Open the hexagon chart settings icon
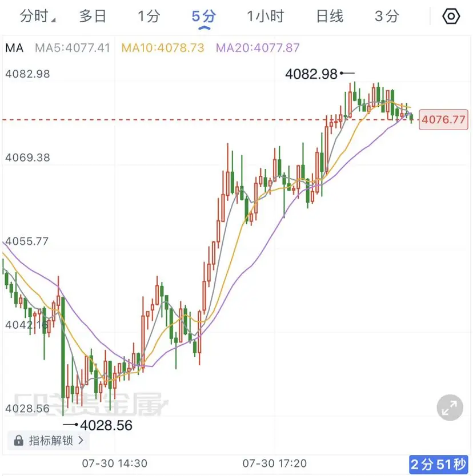473x476 pixels. (451, 16)
